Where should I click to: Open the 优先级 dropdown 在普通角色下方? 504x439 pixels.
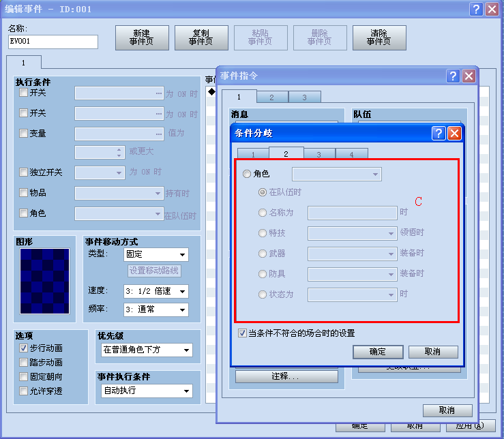coord(147,350)
